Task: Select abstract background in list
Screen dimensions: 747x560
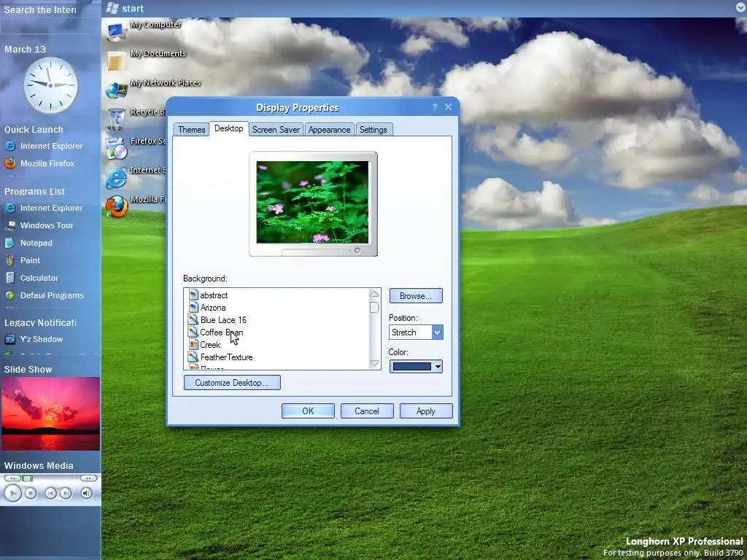Action: [208, 295]
